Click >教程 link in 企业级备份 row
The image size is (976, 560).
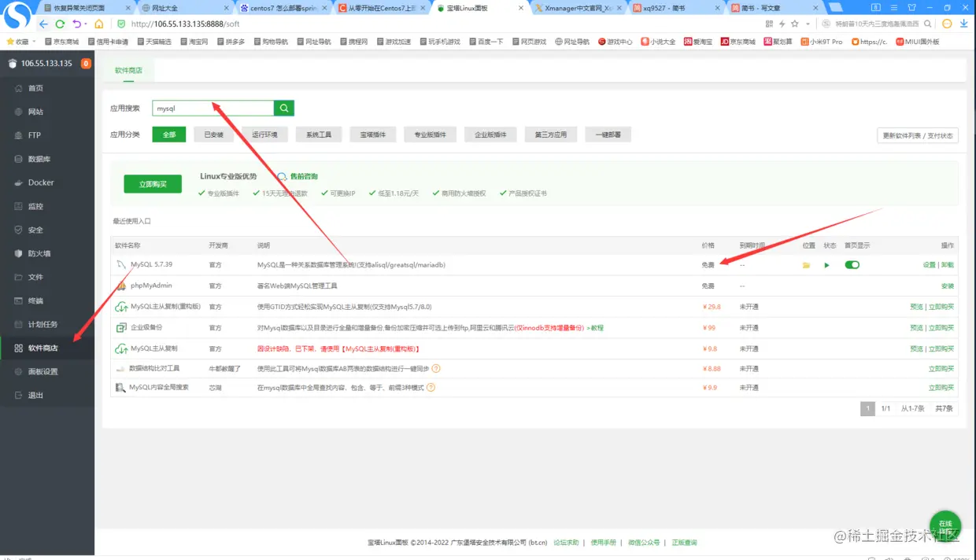(x=595, y=327)
